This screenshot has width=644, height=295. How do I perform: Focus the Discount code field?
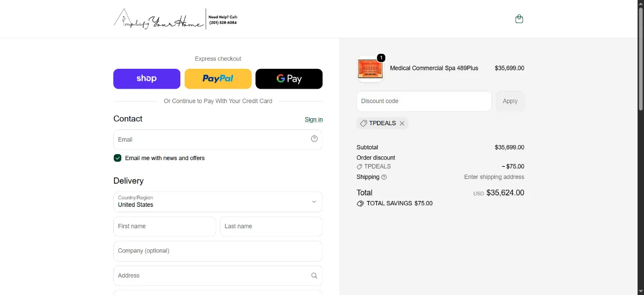click(x=424, y=101)
